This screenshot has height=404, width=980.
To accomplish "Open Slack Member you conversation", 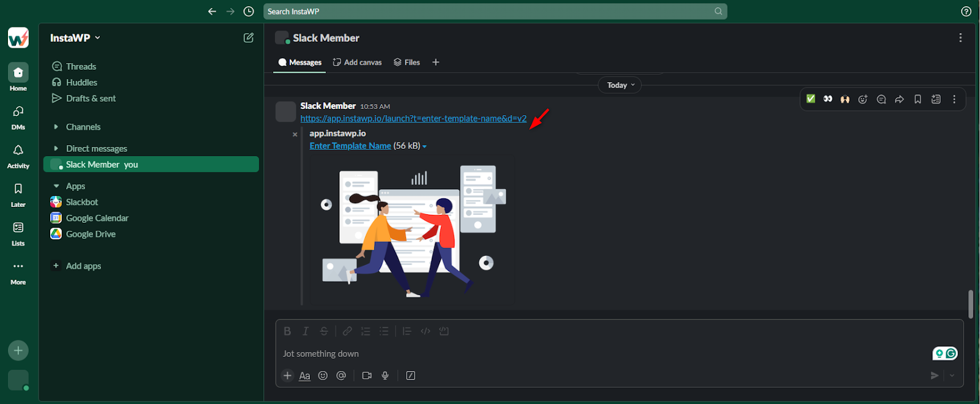I will [151, 164].
